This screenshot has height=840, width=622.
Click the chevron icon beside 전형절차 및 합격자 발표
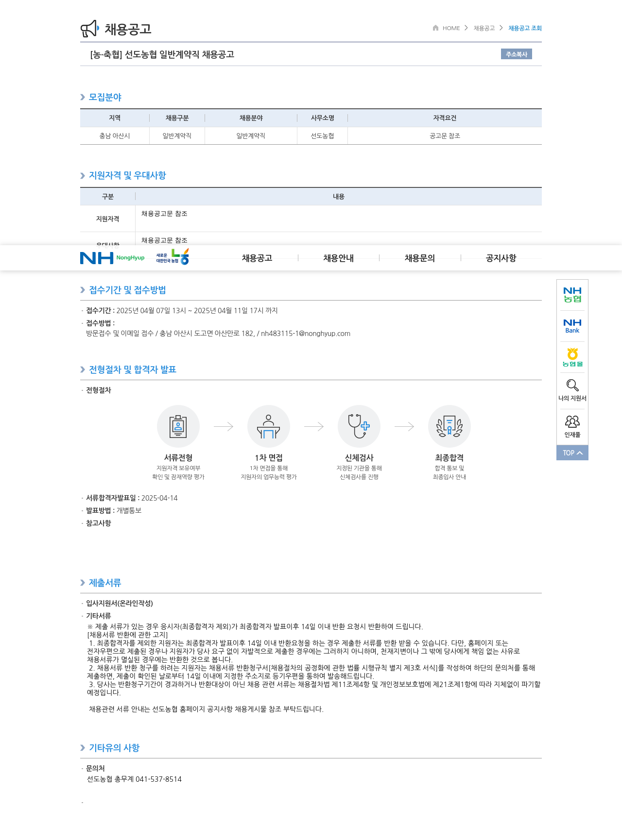(x=83, y=370)
